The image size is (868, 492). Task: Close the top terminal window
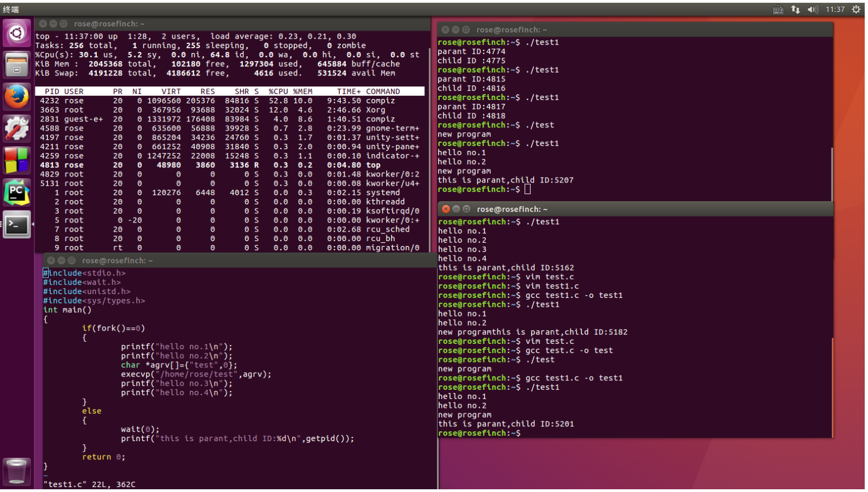point(43,24)
